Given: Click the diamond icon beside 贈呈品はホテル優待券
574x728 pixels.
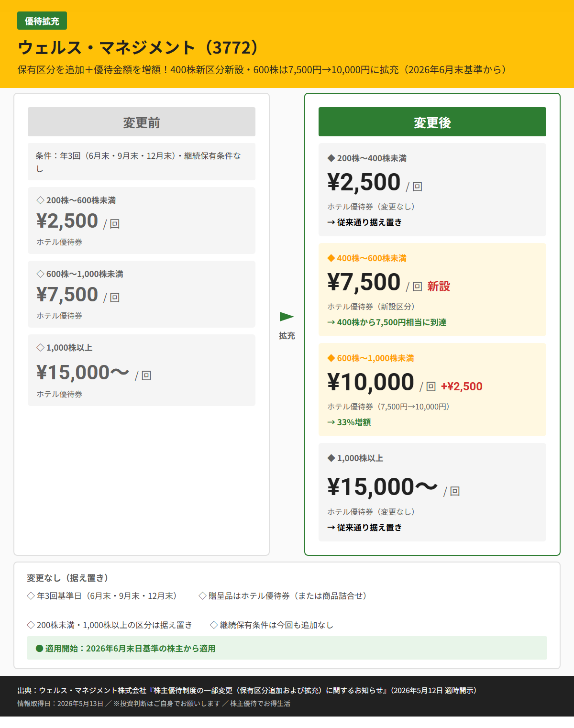Looking at the screenshot, I should point(202,596).
